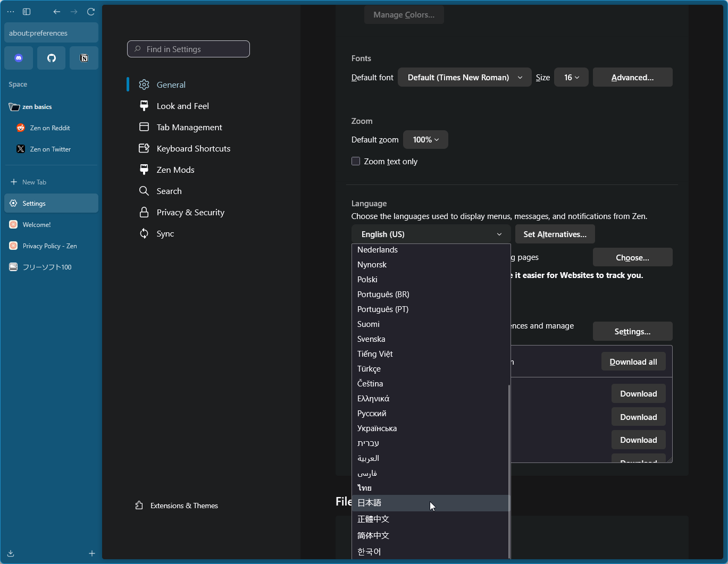Click the Download all button
Viewport: 728px width, 564px height.
pos(633,362)
